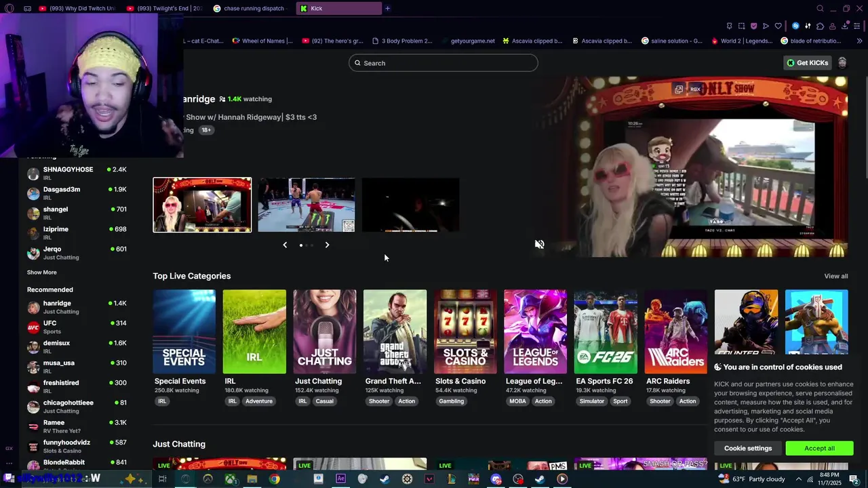The image size is (868, 488).
Task: Open 'Wheel of Names' bookmark
Action: [262, 41]
